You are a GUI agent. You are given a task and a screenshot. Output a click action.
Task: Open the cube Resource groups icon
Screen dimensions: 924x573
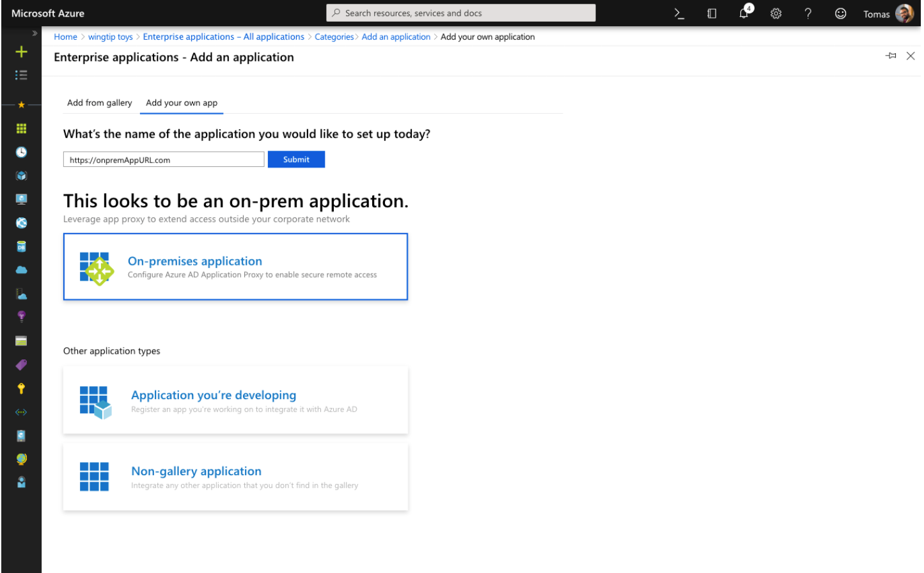point(21,176)
